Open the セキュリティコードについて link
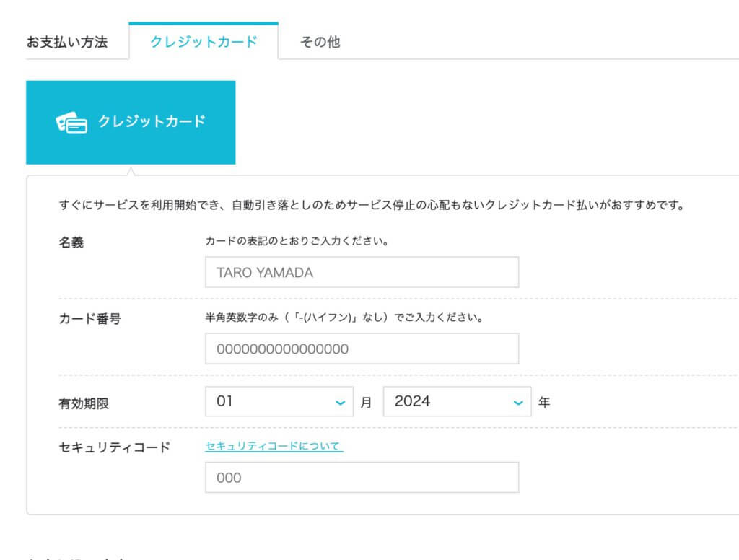739x560 pixels. pyautogui.click(x=274, y=446)
